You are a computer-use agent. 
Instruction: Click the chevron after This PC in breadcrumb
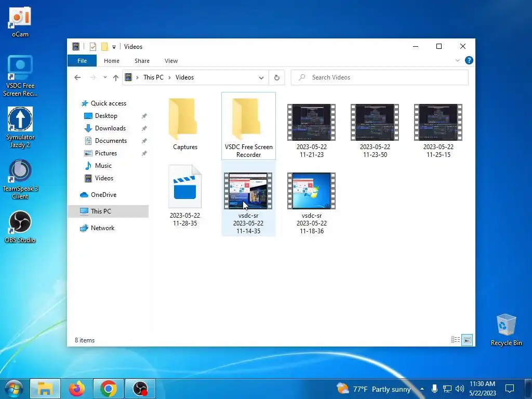(169, 78)
